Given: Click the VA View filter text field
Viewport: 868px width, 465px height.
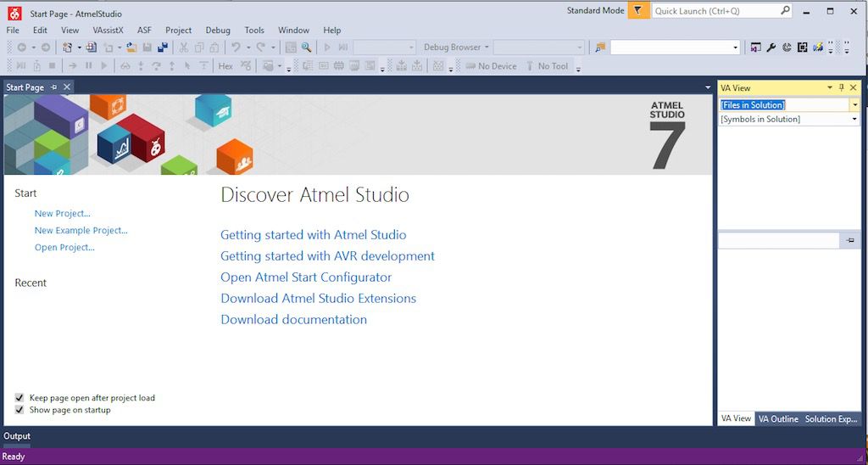Looking at the screenshot, I should pyautogui.click(x=779, y=240).
